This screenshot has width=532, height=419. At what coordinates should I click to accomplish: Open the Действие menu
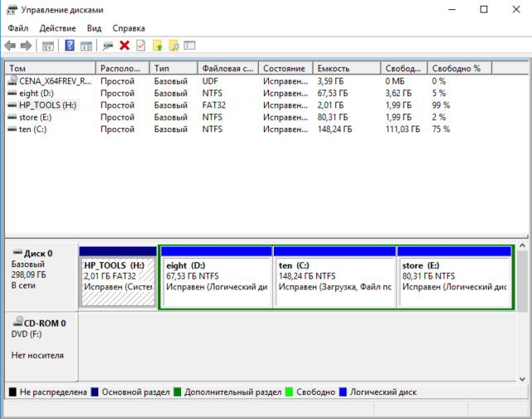(x=58, y=28)
